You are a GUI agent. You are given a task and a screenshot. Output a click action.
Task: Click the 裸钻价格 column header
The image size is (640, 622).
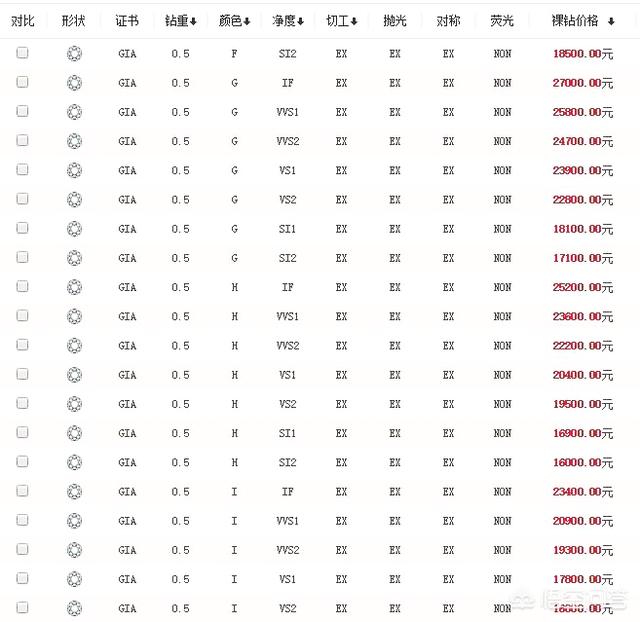(x=575, y=21)
